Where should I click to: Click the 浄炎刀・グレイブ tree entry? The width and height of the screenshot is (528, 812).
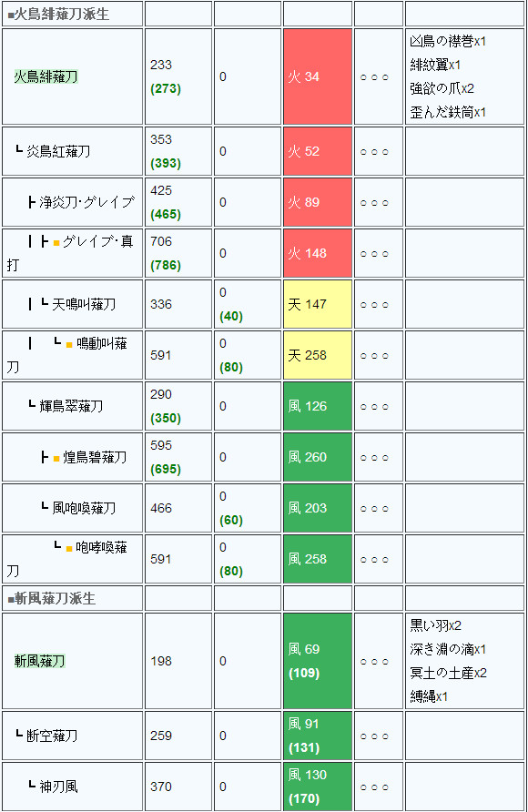(87, 202)
